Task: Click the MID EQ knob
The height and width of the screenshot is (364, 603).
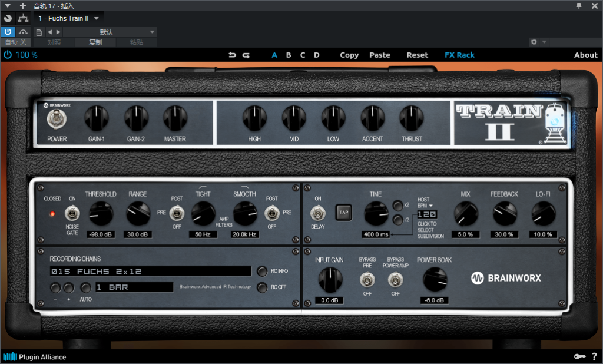Action: click(294, 118)
